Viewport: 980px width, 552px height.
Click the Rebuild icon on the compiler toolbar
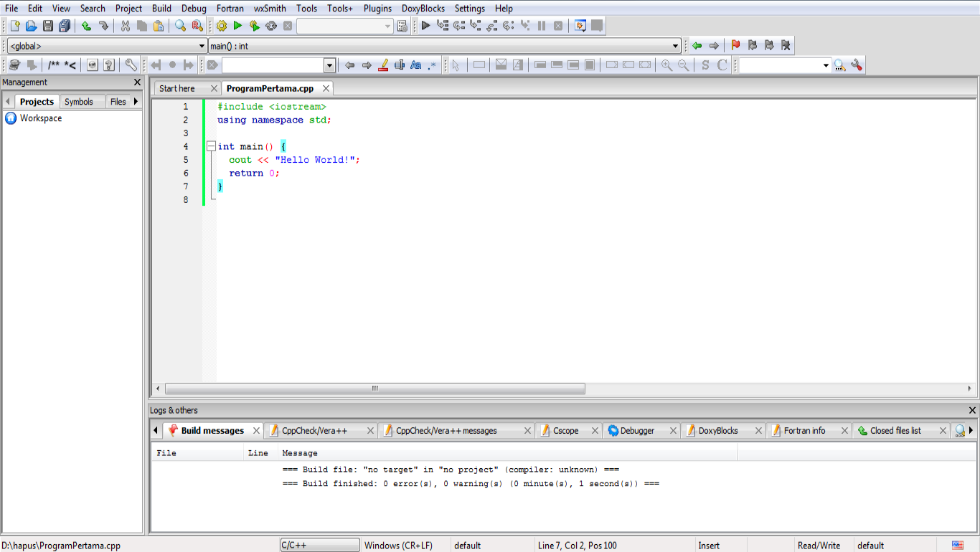[x=271, y=25]
